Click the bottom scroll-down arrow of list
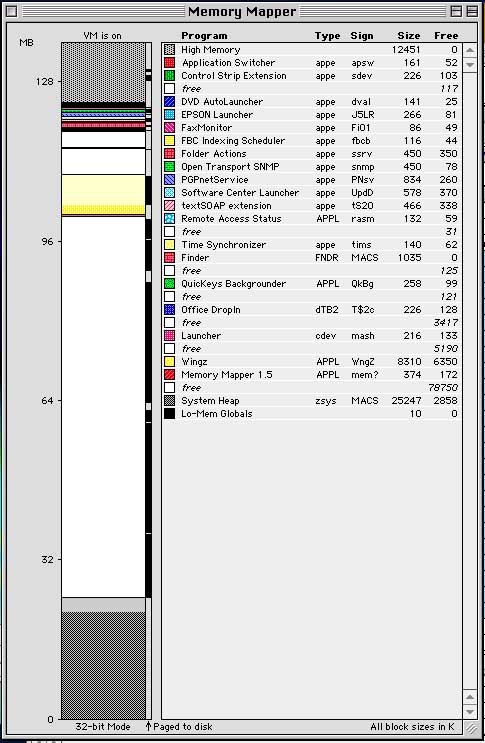Viewport: 485px width, 743px height. (470, 711)
